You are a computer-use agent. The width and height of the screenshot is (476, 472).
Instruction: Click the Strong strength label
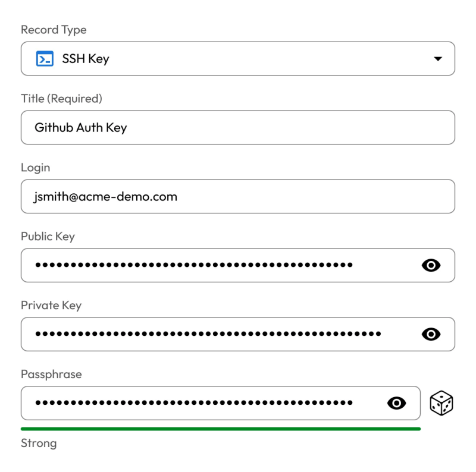(x=39, y=443)
